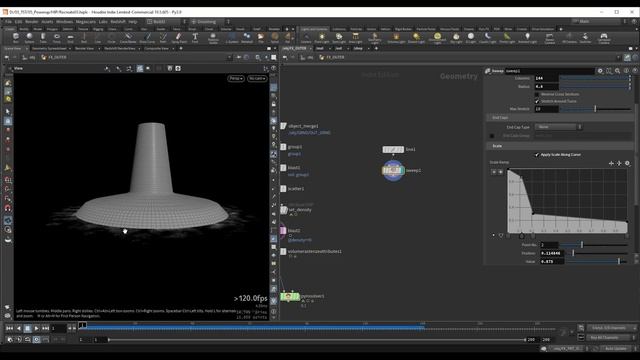640x360 pixels.
Task: Adjust the Max Stretch slider
Action: point(596,109)
